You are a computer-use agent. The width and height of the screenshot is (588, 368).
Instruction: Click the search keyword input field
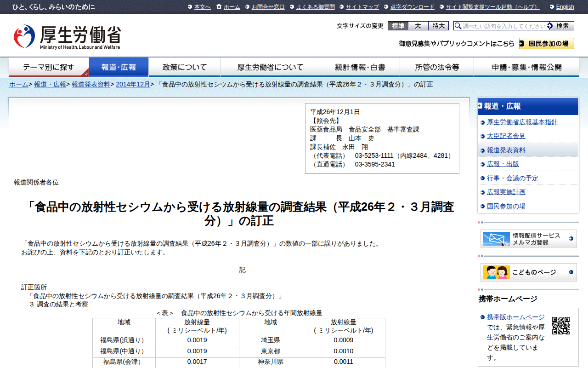[x=503, y=26]
